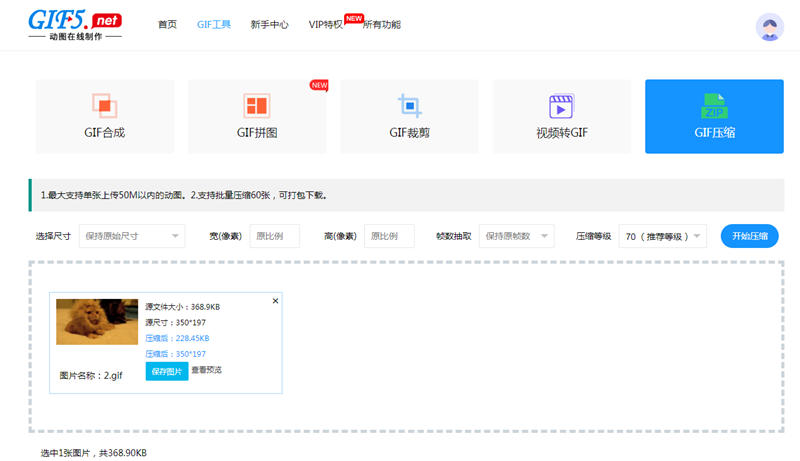Expand the 选择尺寸 dropdown
Screen dimensions: 800x461
point(132,236)
